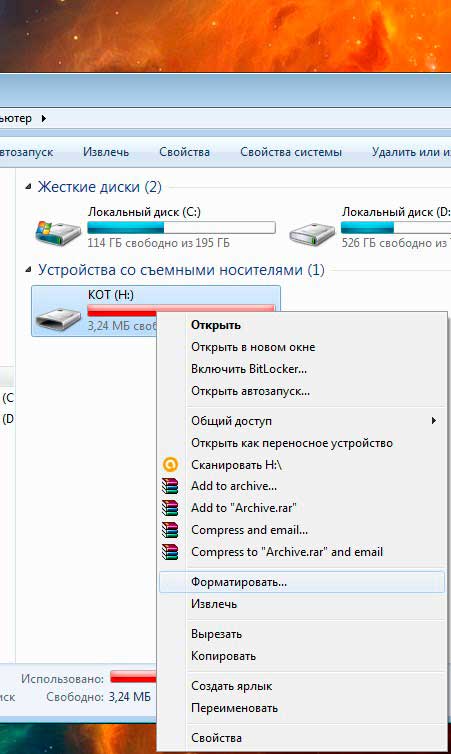Click the Извлечь toolbar button
Screen dimensions: 451x754
click(x=106, y=152)
